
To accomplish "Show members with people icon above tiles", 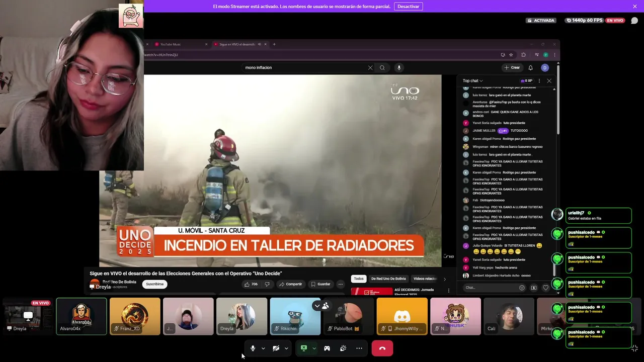I will click(326, 306).
